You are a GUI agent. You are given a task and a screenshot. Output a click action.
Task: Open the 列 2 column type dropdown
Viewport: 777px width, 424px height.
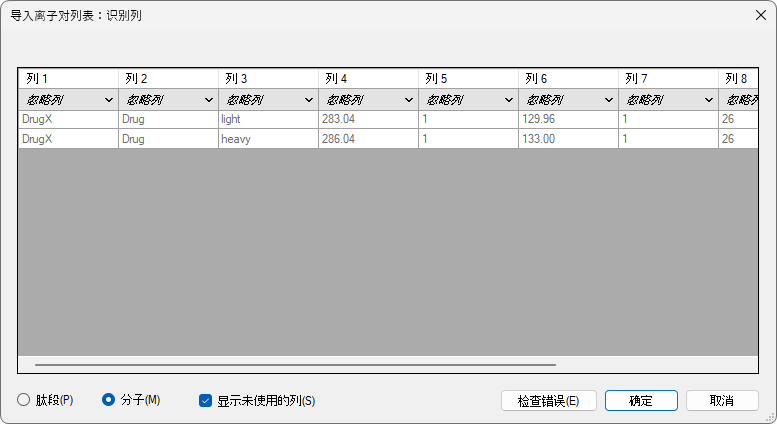tap(167, 100)
